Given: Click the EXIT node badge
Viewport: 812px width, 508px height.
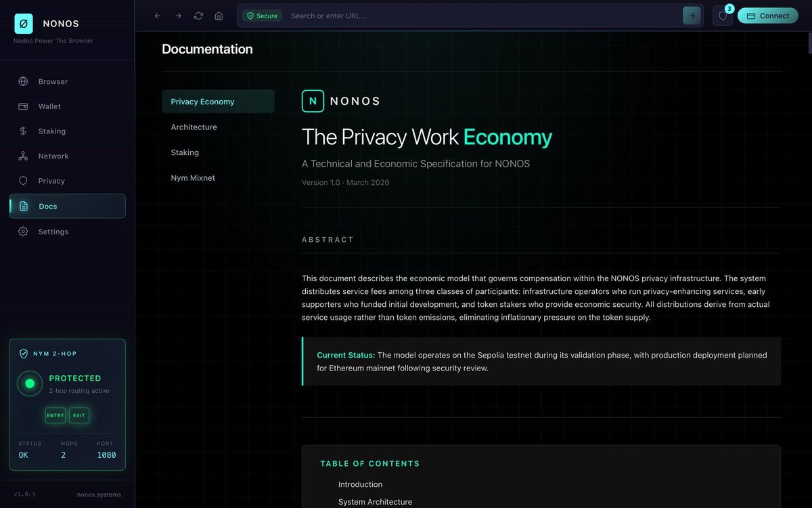Looking at the screenshot, I should [79, 415].
